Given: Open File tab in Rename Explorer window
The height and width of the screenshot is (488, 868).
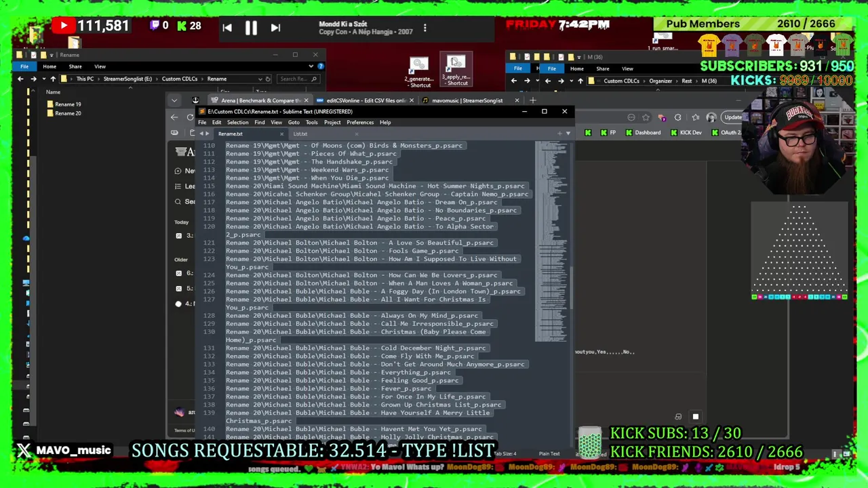Looking at the screenshot, I should 24,66.
